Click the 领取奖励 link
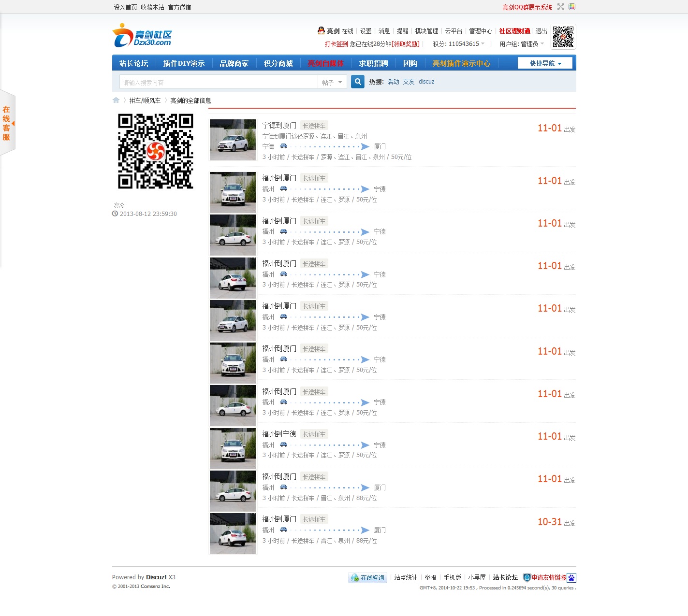This screenshot has width=688, height=616. click(406, 44)
